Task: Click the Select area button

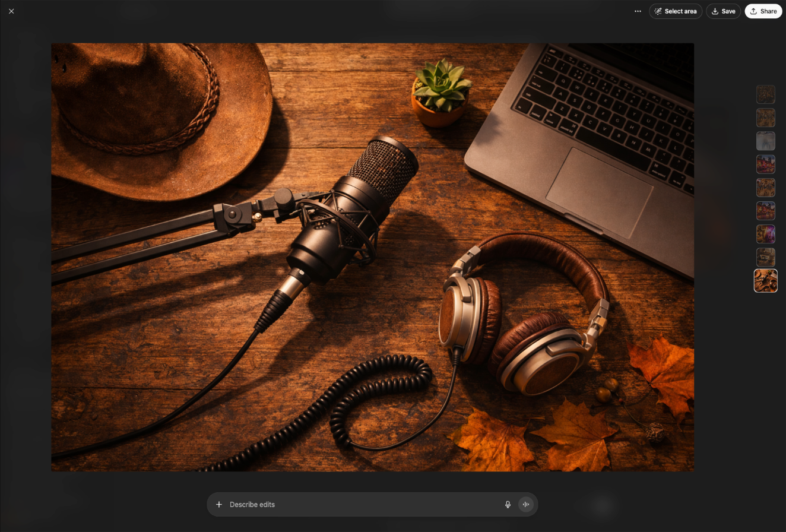Action: (x=676, y=11)
